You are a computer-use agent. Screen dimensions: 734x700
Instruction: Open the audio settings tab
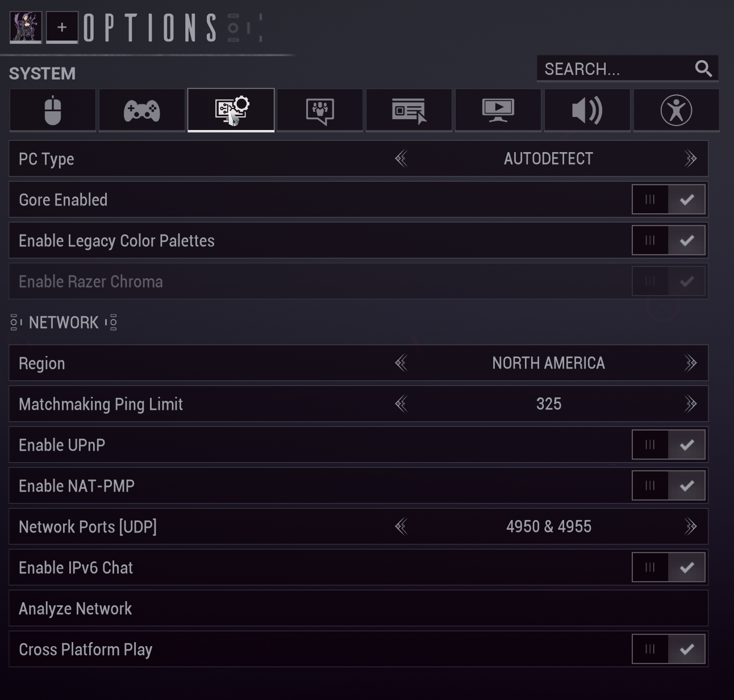pos(587,110)
